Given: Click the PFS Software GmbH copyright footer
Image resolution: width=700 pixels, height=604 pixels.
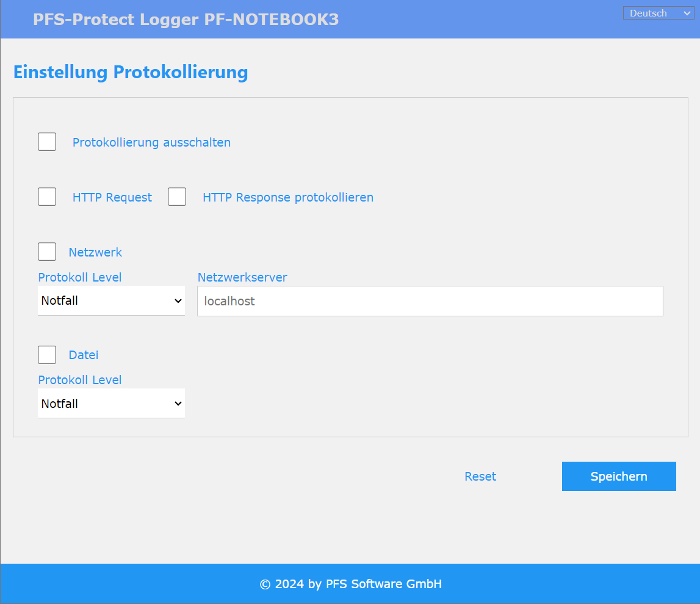Looking at the screenshot, I should (350, 584).
